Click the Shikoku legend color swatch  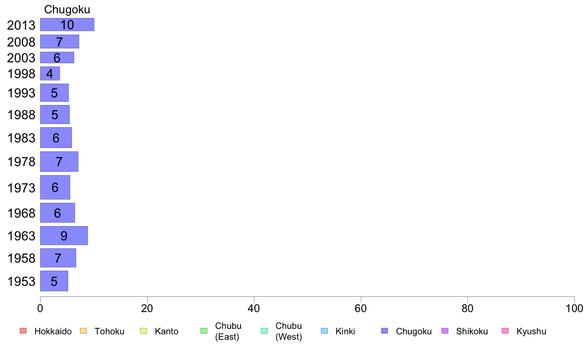point(445,331)
